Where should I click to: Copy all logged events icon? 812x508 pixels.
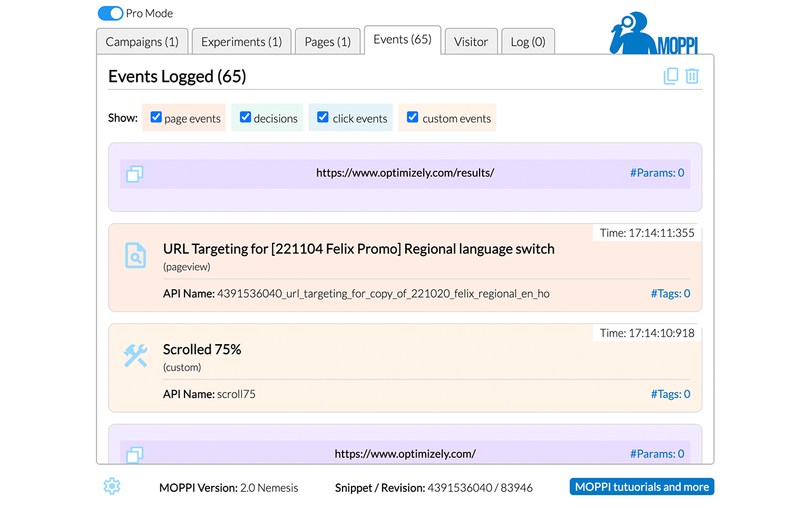click(x=671, y=76)
